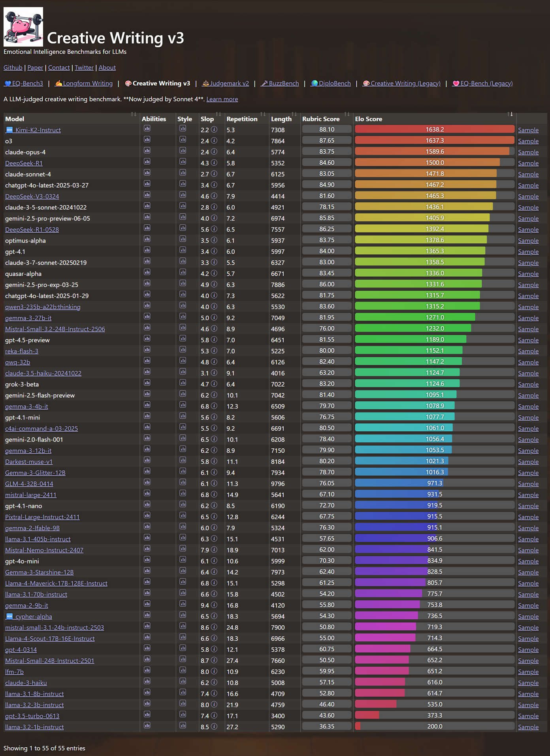
Task: Open Abilities chart icon for llama-3.1-405b-instruct
Action: 147,538
